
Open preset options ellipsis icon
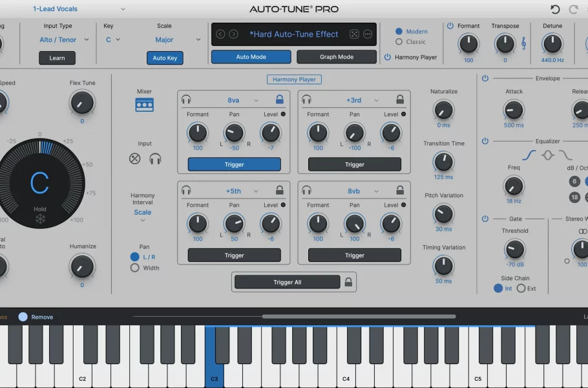click(x=368, y=34)
